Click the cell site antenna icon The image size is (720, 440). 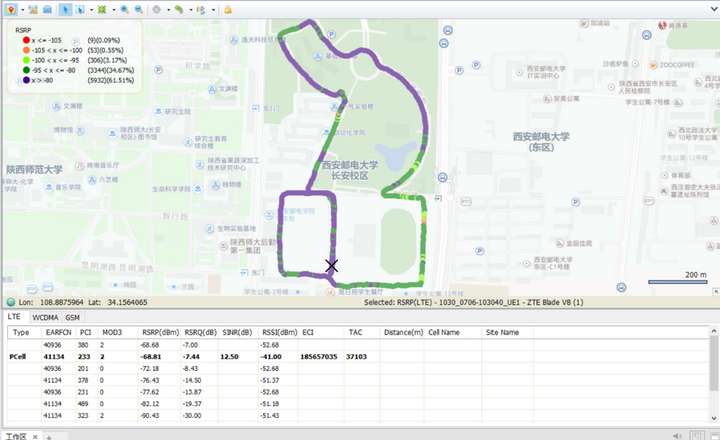click(33, 10)
